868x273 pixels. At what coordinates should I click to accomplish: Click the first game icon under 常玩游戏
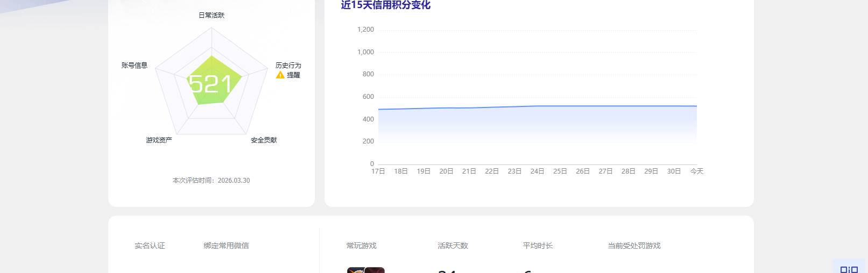click(356, 270)
